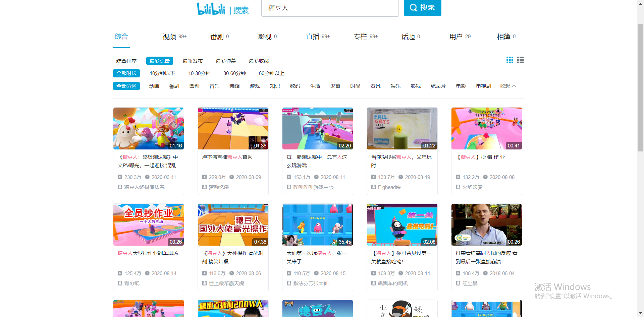This screenshot has width=644, height=317.
Task: Open the 影视 tab
Action: 267,37
